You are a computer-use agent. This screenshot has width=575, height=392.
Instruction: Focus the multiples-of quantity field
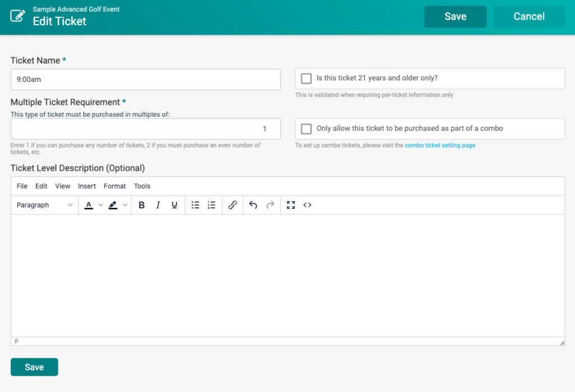[x=145, y=129]
